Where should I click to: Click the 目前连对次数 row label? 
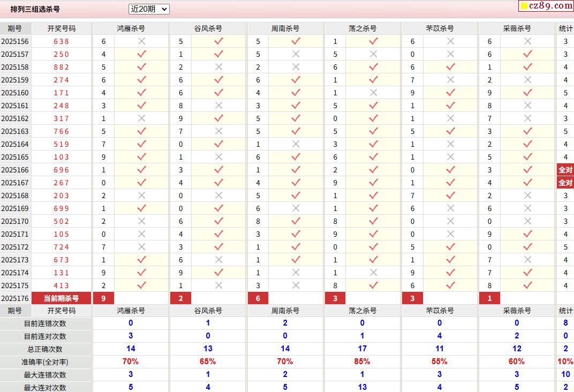point(45,336)
